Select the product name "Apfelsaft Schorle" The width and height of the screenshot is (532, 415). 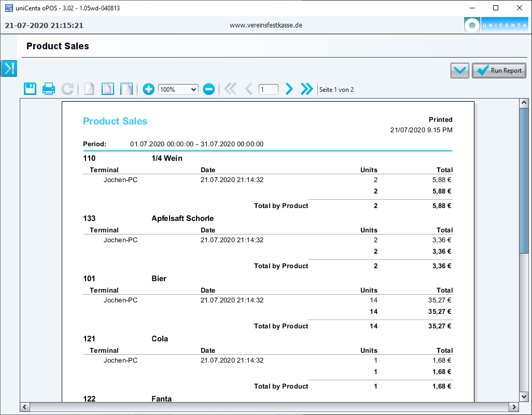click(183, 218)
